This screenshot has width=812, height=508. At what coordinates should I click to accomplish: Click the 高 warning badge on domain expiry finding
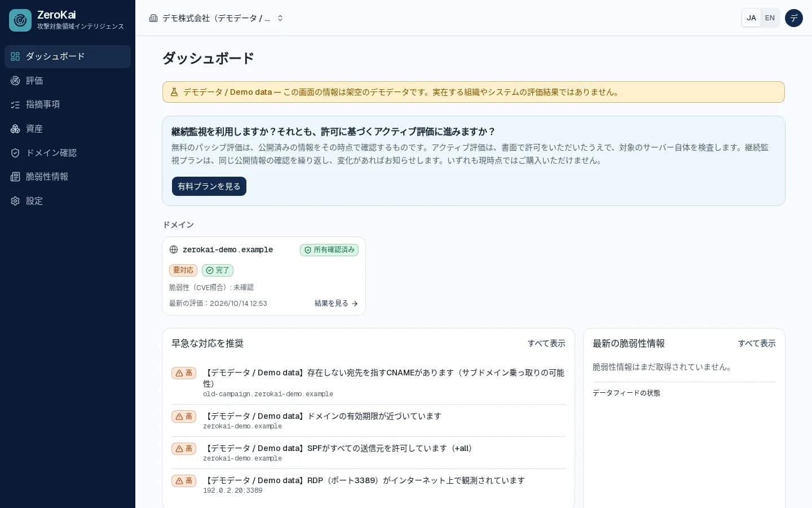tap(184, 417)
